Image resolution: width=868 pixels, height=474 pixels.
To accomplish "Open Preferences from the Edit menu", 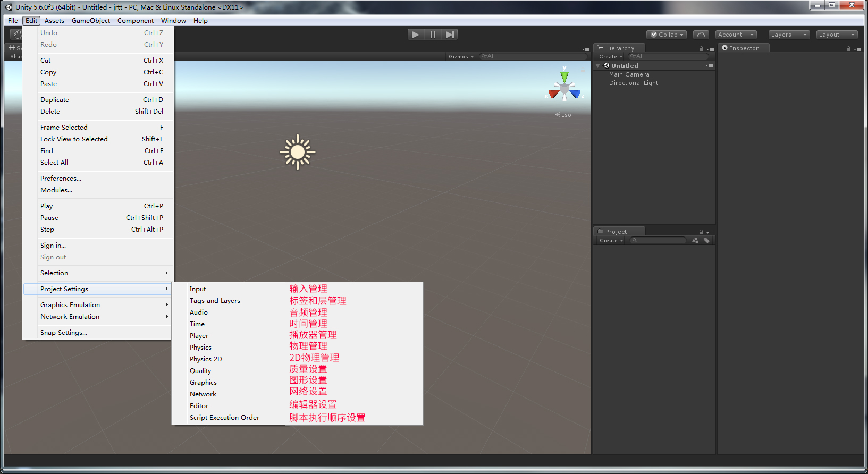I will pos(61,179).
